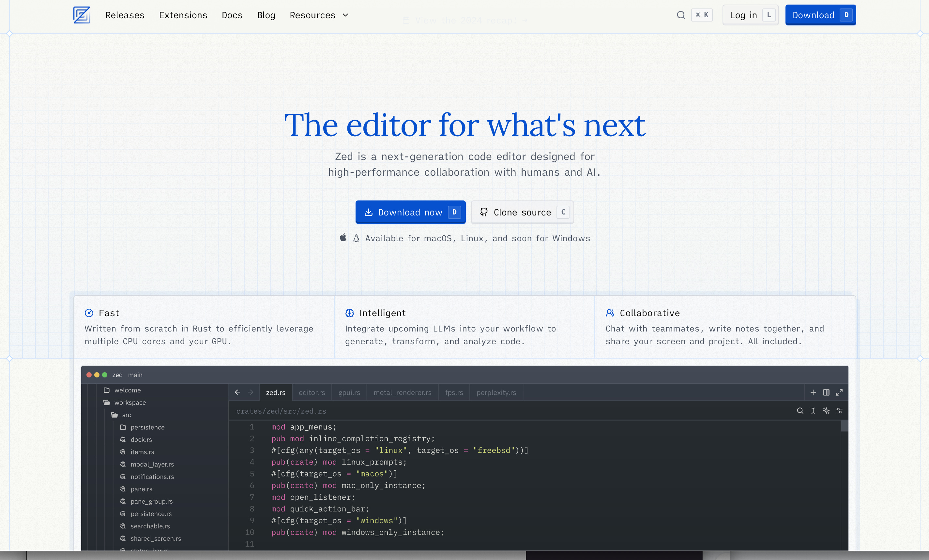Click the Apple macOS icon
The height and width of the screenshot is (560, 929).
343,238
